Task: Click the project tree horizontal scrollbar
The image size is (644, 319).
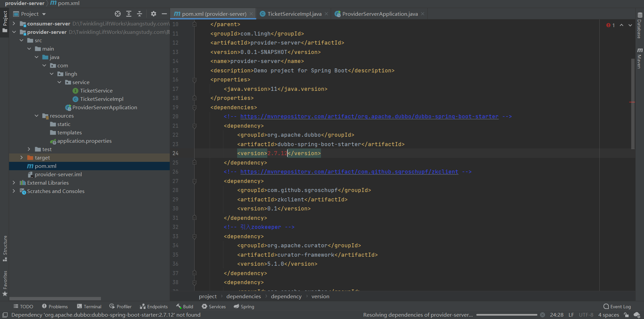Action: coord(55,298)
